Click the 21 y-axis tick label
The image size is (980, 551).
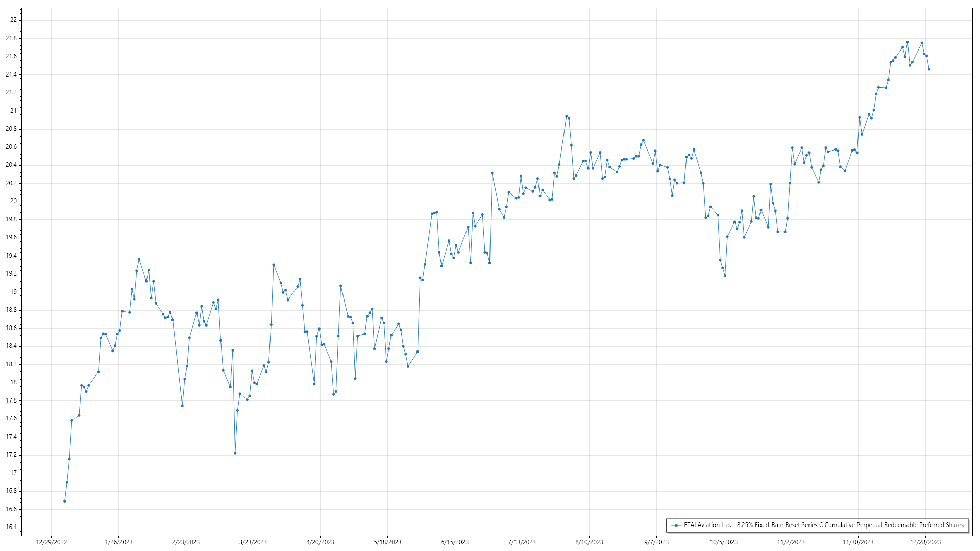point(13,111)
